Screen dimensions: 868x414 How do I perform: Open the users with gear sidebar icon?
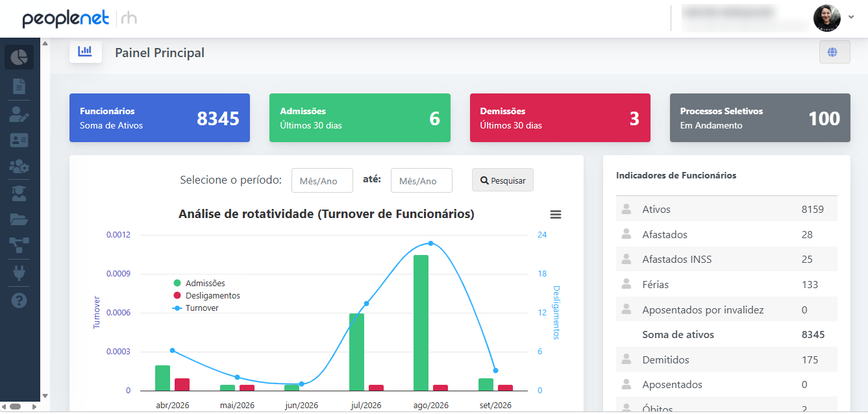[19, 166]
